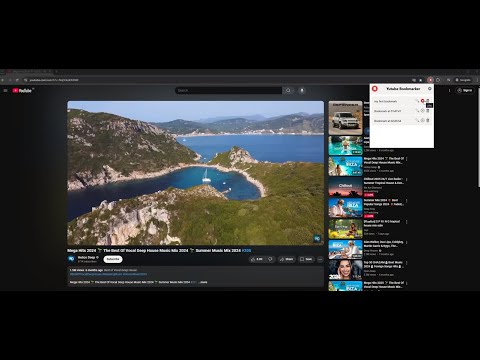
Task: Click the search magnifier button
Action: (288, 90)
